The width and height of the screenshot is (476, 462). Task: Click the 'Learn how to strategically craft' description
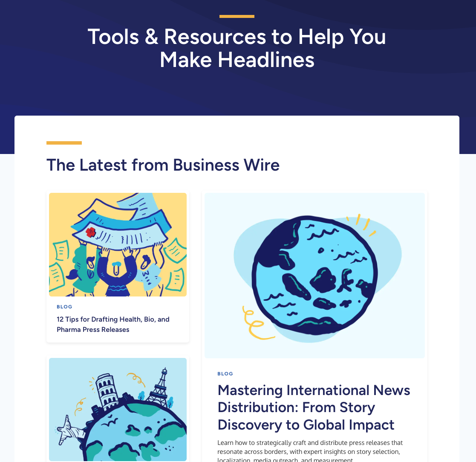pos(310,451)
